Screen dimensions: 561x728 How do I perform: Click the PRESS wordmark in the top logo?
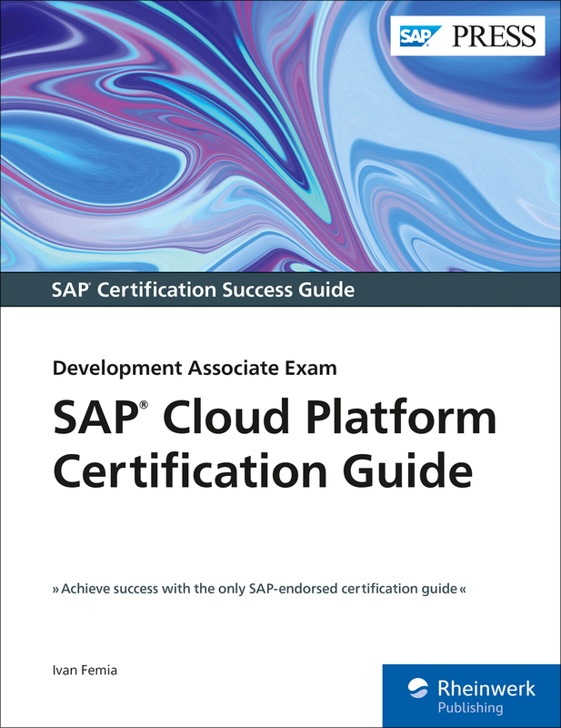pyautogui.click(x=496, y=36)
